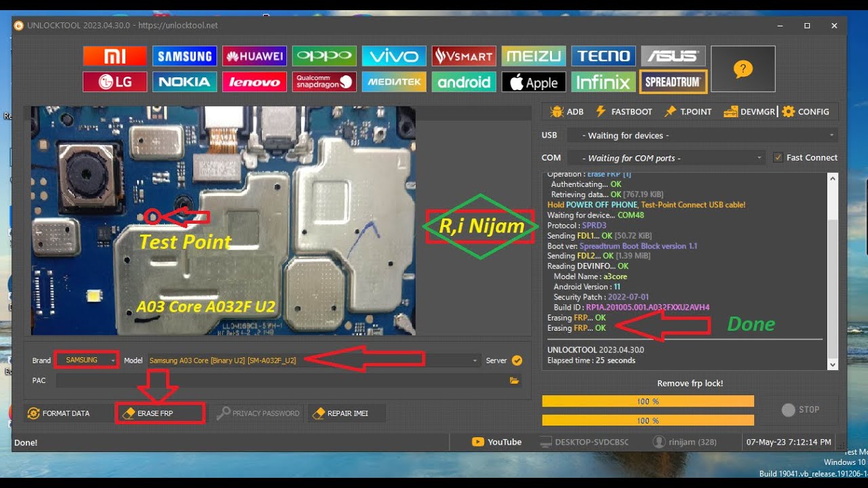Pick the Vivo brand tile
The image size is (868, 488).
pyautogui.click(x=394, y=56)
